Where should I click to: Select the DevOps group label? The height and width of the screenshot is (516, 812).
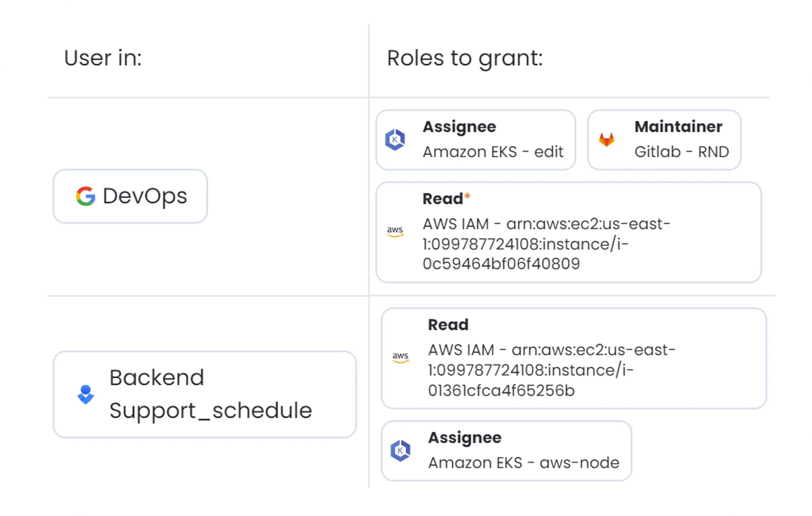coord(145,196)
